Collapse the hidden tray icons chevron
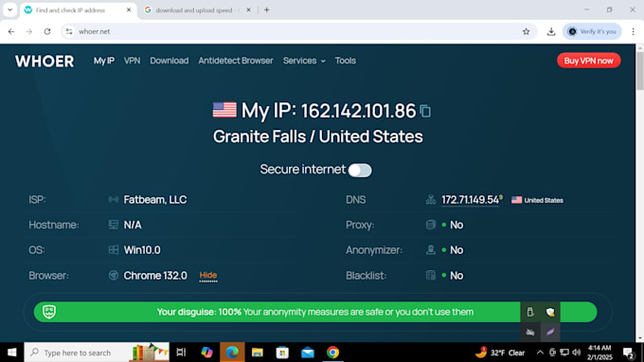The width and height of the screenshot is (644, 362). (x=540, y=353)
